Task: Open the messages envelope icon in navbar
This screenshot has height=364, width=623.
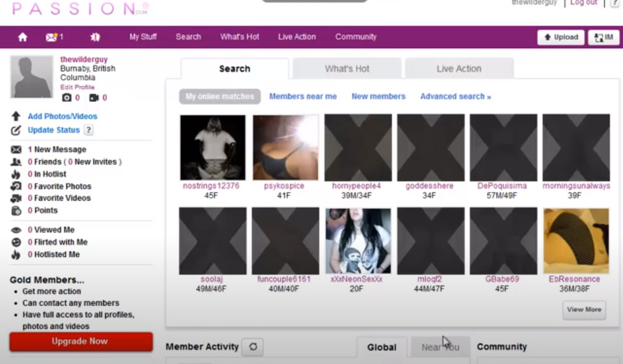Action: point(52,37)
